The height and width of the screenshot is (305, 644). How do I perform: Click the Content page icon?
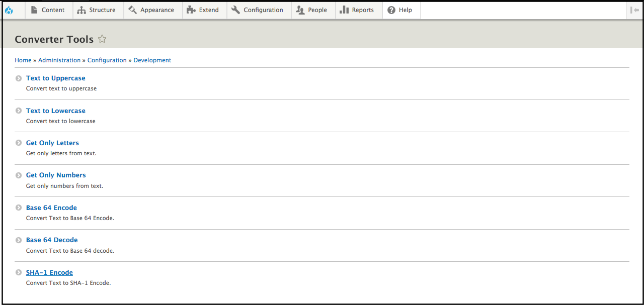(x=34, y=10)
